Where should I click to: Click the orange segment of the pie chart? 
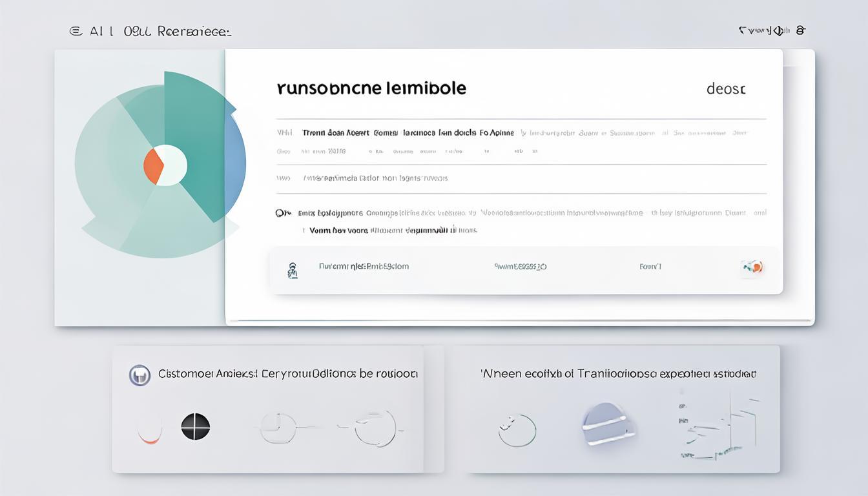[152, 166]
